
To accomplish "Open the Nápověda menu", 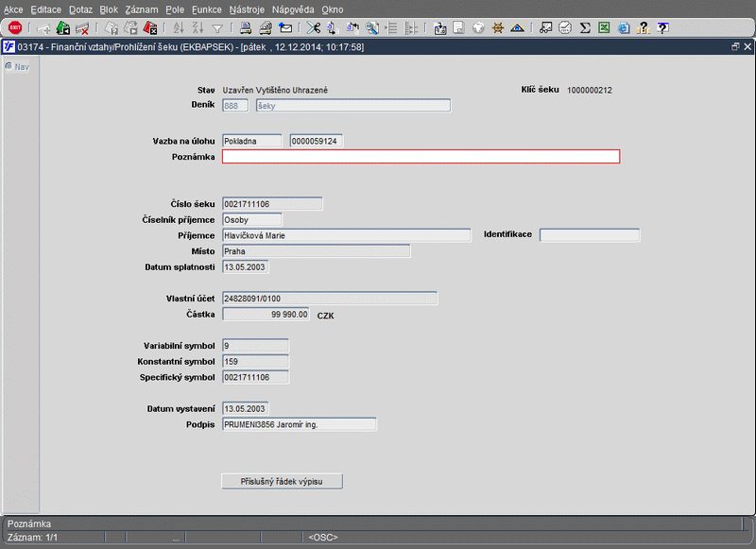I will pyautogui.click(x=293, y=9).
